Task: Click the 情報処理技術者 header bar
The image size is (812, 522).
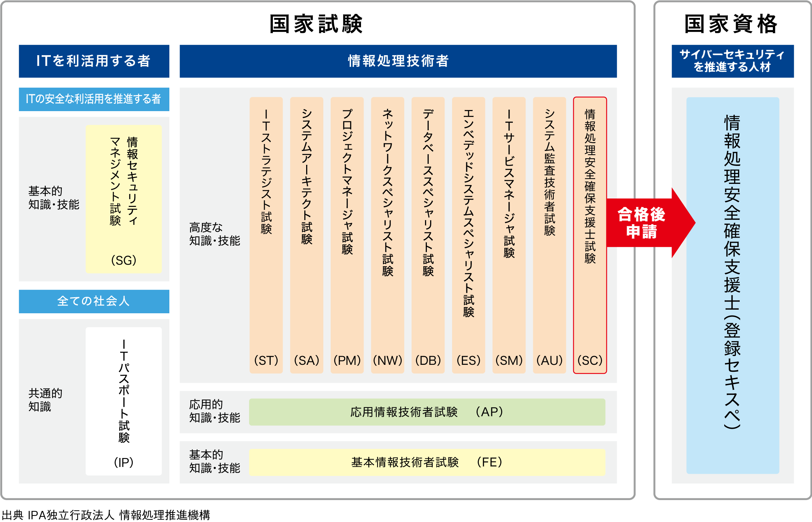Action: click(x=398, y=61)
